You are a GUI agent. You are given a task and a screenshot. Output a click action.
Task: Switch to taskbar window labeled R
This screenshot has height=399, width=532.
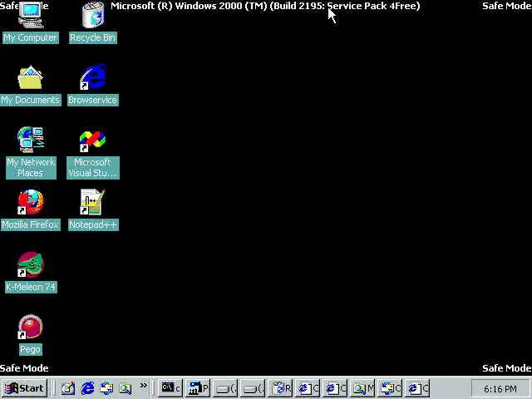(281, 388)
